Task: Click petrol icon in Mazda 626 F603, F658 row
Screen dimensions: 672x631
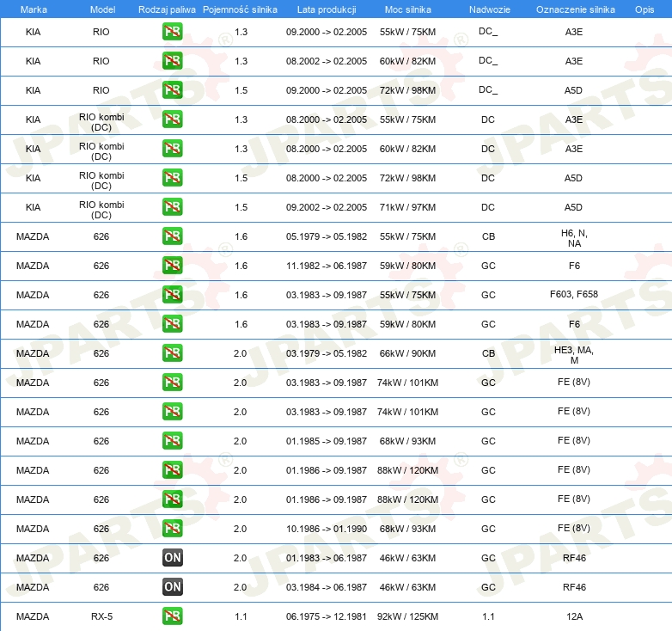Action: coord(172,295)
